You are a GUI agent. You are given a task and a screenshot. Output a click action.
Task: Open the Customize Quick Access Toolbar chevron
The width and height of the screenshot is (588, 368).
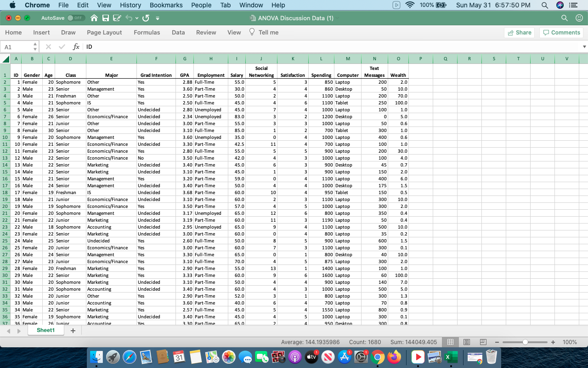click(x=158, y=18)
